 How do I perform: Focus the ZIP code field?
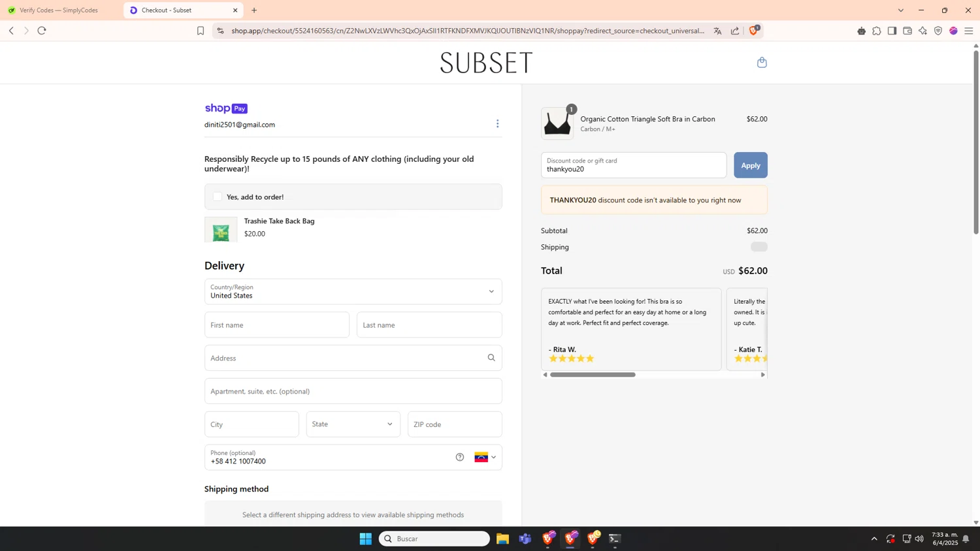click(x=455, y=424)
